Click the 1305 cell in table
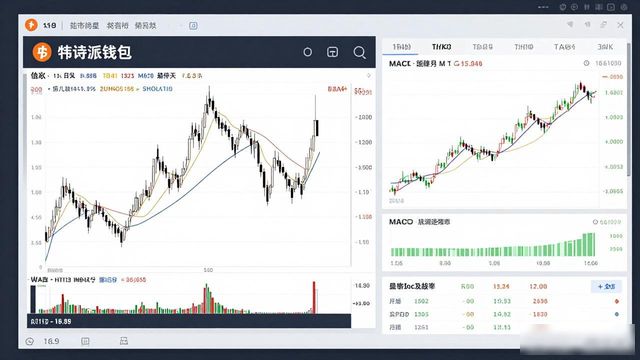This screenshot has width=640, height=360. point(421,314)
